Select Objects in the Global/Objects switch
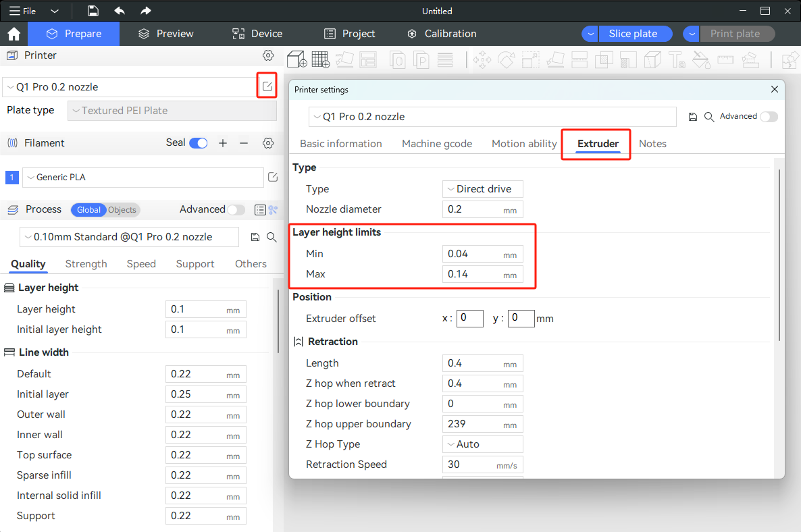This screenshot has width=801, height=532. [122, 210]
